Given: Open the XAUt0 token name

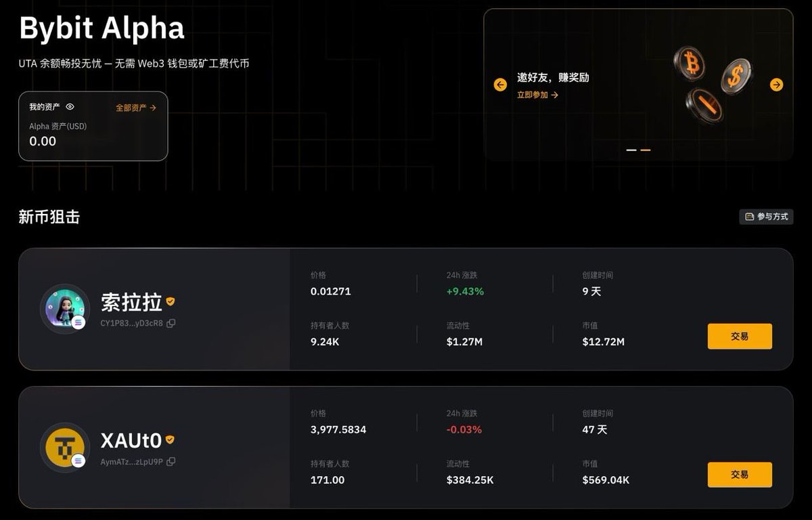Looking at the screenshot, I should 131,441.
